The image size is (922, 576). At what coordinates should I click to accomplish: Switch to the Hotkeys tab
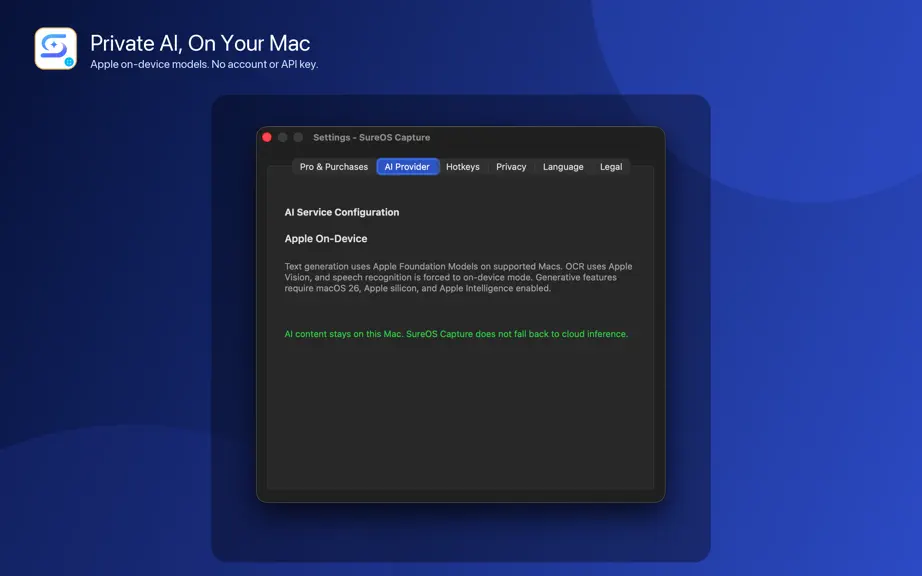click(463, 167)
